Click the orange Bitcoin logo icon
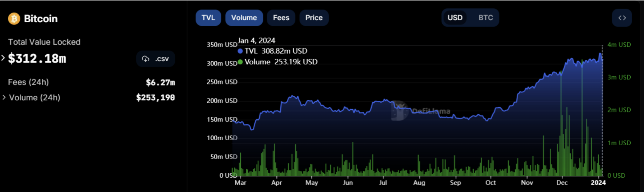The image size is (644, 192). point(14,19)
